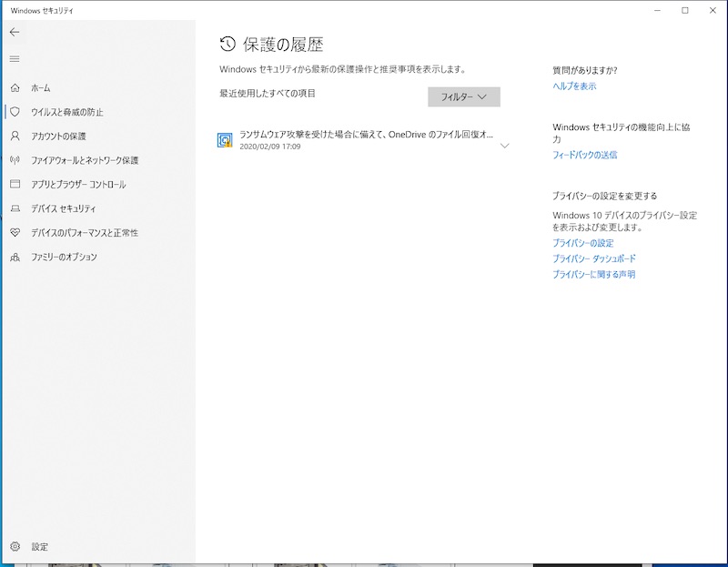Click the app and browser control window icon
The height and width of the screenshot is (567, 728).
[15, 185]
